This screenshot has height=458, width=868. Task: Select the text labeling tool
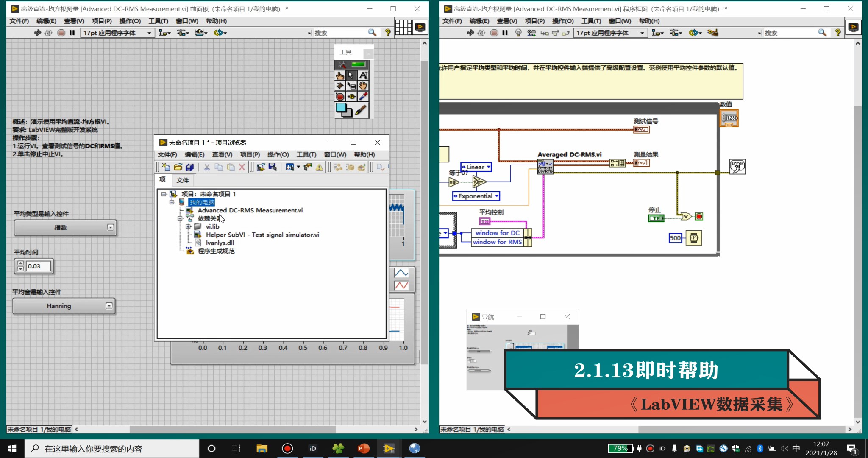coord(363,75)
